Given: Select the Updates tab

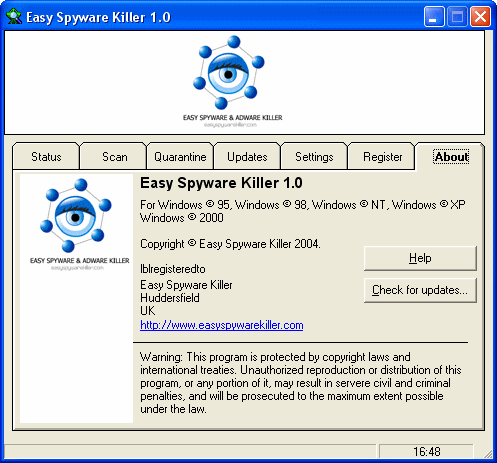Looking at the screenshot, I should pos(247,157).
